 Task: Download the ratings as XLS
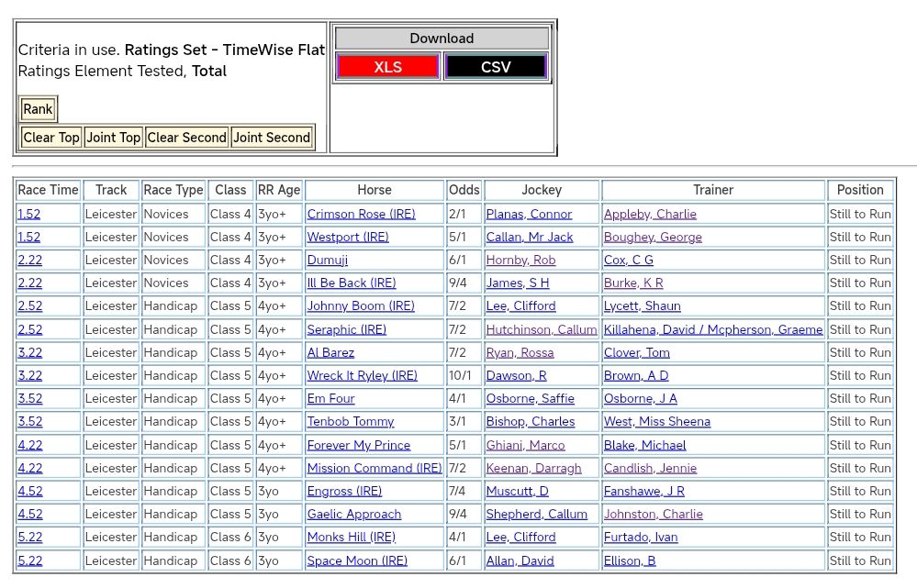click(x=387, y=67)
